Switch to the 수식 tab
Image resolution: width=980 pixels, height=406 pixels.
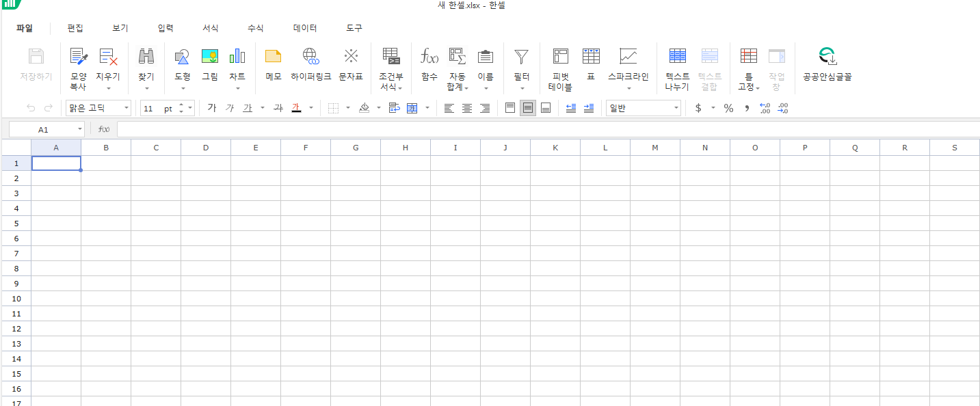point(256,28)
